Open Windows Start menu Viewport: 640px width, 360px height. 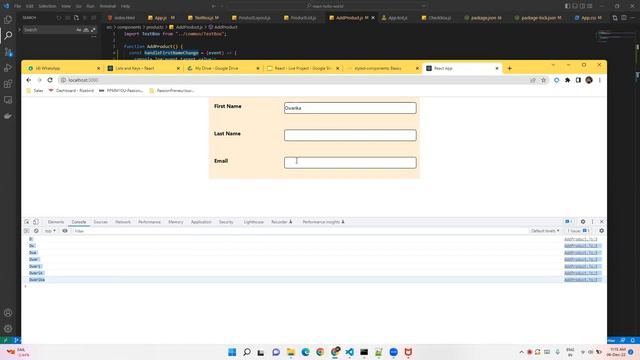pos(232,352)
